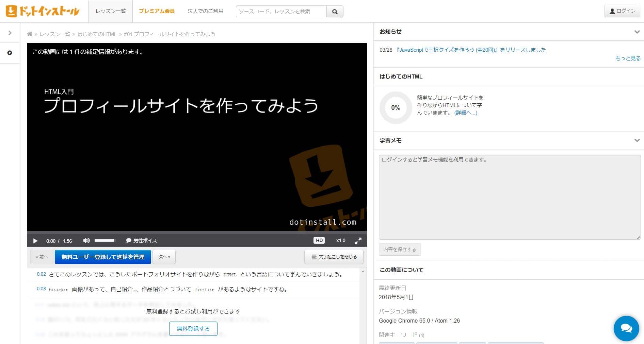Switch the voice via 男性ボイス
Screen dimensions: 644x344
[x=142, y=241]
